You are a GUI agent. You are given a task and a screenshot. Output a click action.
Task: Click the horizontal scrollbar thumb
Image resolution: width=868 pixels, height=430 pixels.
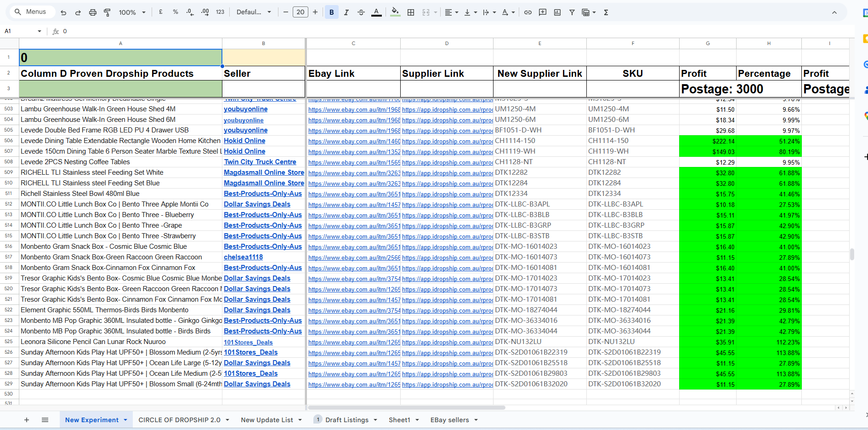click(407, 407)
